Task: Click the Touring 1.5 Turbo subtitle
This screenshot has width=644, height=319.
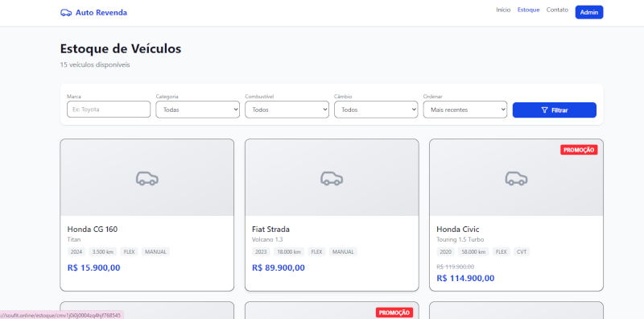Action: click(x=460, y=239)
